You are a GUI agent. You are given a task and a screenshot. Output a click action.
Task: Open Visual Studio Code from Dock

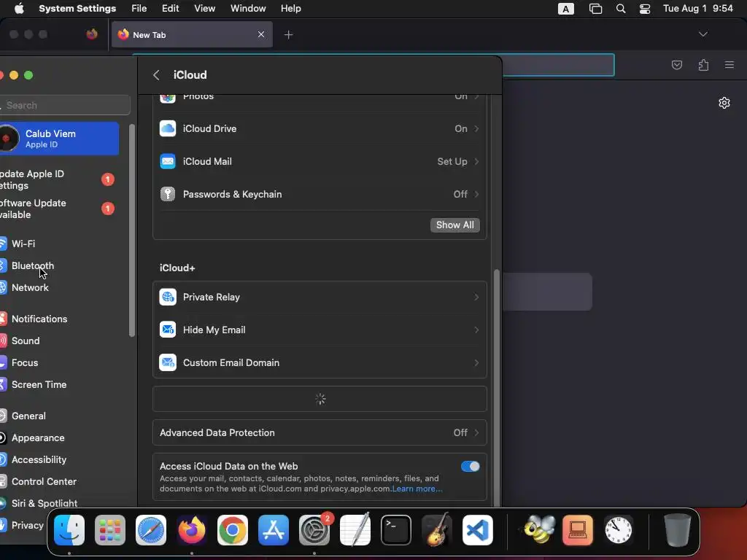pyautogui.click(x=478, y=529)
